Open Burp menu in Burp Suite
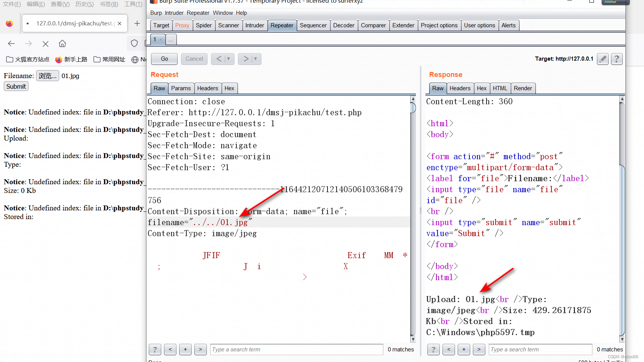 (x=156, y=13)
